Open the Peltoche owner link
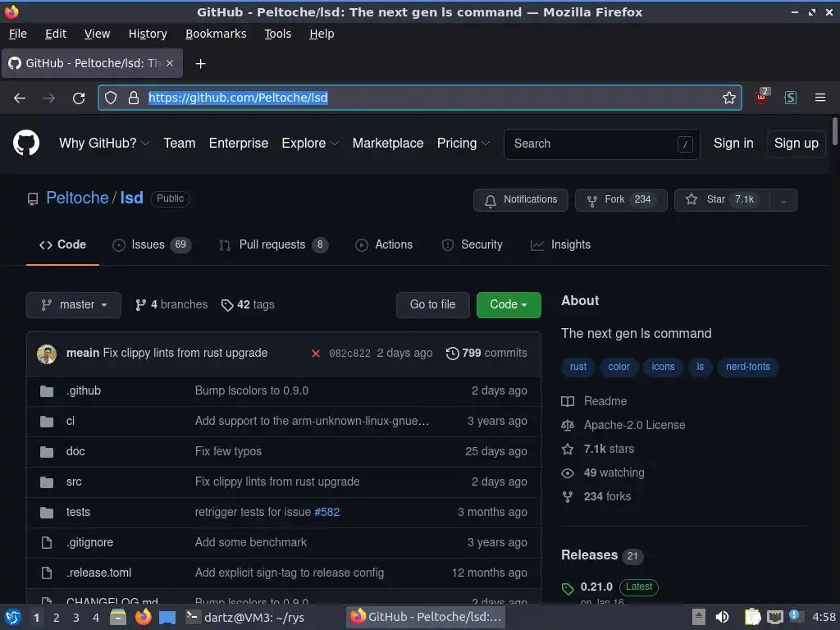Image resolution: width=840 pixels, height=630 pixels. click(x=77, y=199)
